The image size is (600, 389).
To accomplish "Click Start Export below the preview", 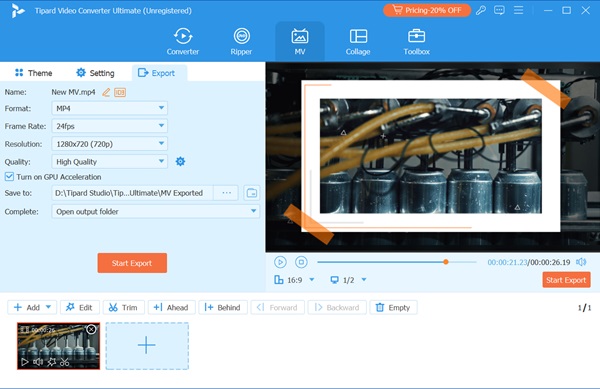I will (566, 280).
